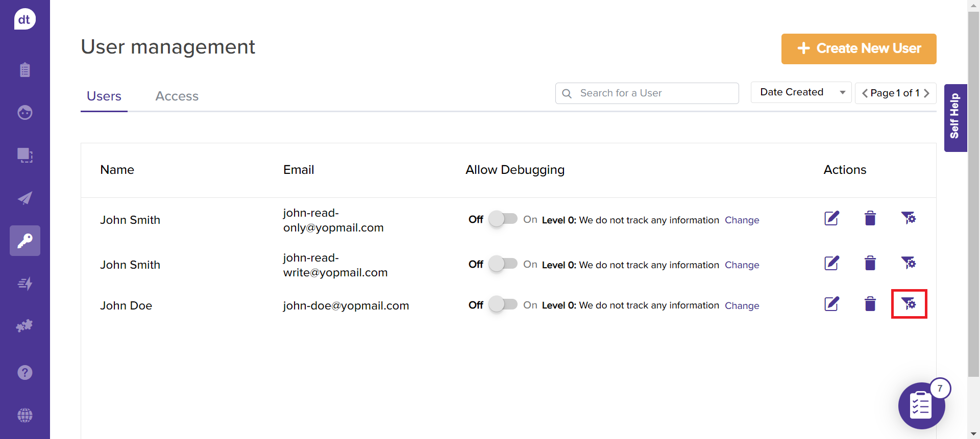Toggle Allow Debugging for john-read-only@yopmail.com
Image resolution: width=980 pixels, height=439 pixels.
(503, 219)
